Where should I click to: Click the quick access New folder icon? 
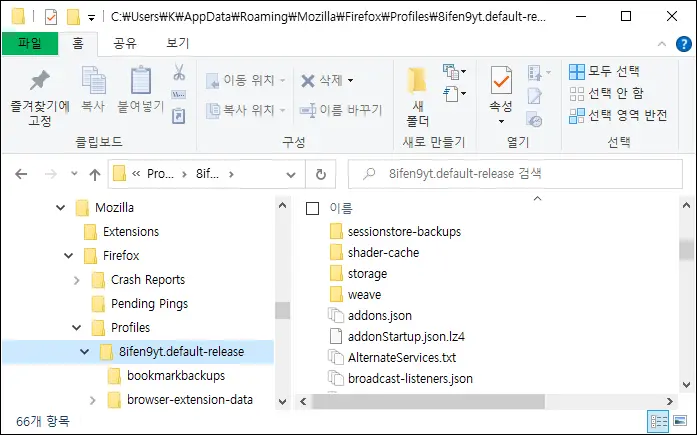[x=73, y=17]
